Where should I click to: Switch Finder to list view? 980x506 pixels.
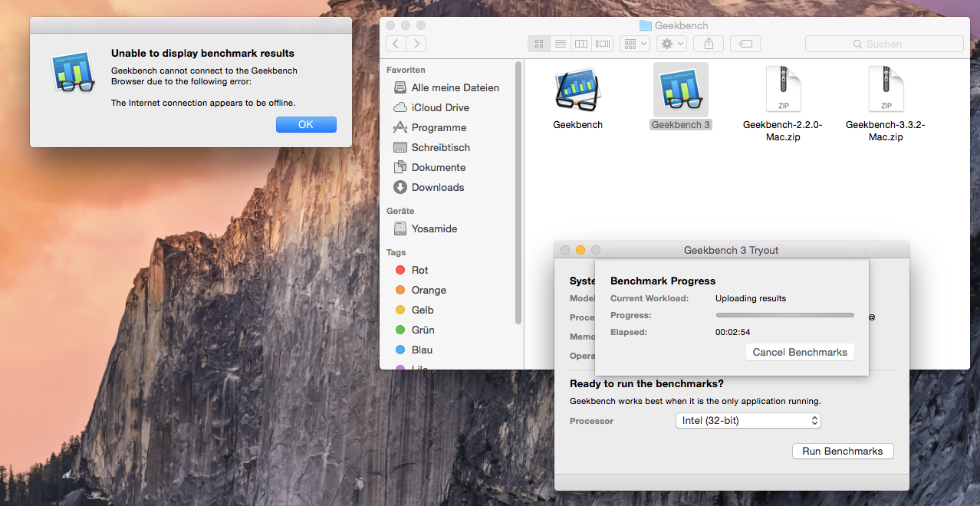(x=560, y=44)
